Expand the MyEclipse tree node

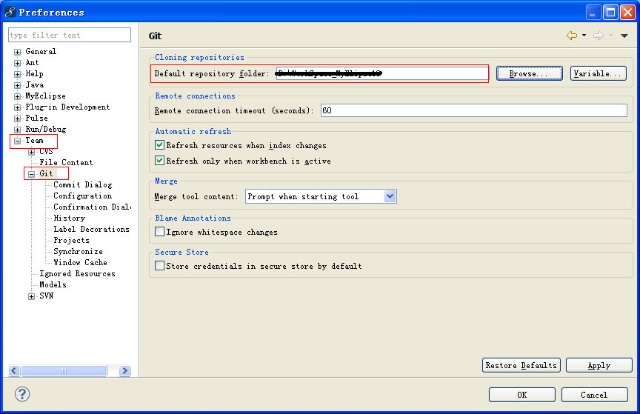pos(17,96)
